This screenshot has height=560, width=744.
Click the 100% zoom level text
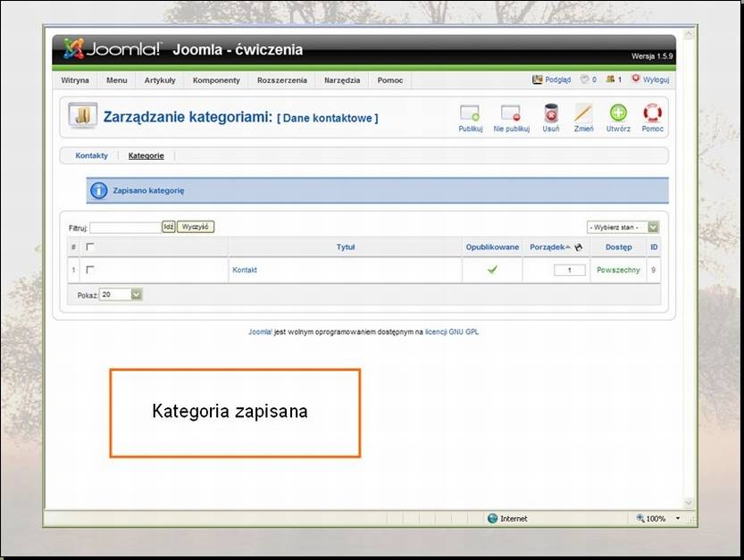coord(656,519)
